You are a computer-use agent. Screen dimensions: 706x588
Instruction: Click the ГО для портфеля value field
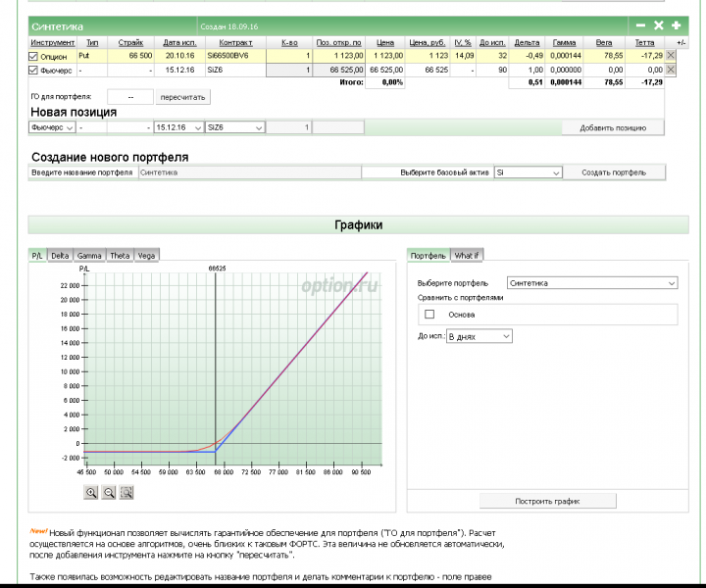130,97
